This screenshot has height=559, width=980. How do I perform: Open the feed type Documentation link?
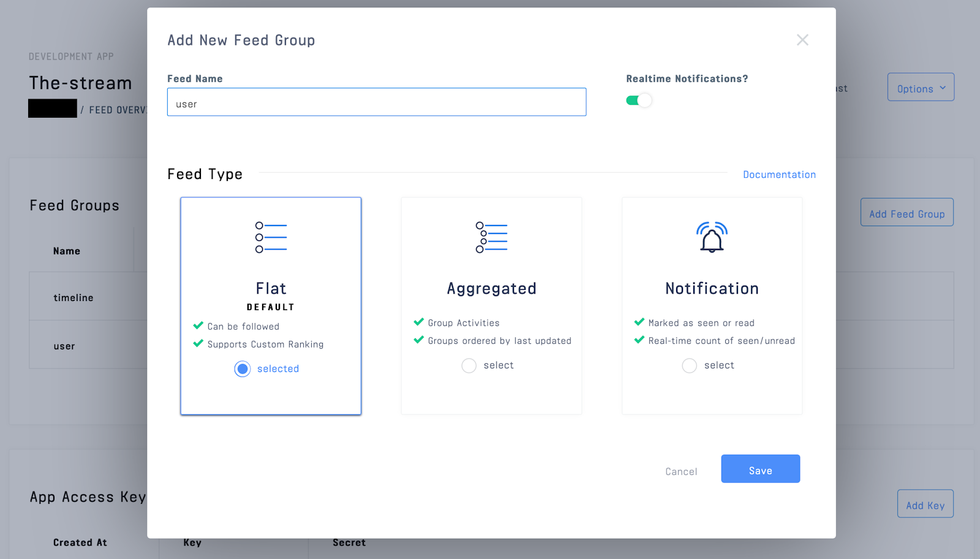pos(779,174)
